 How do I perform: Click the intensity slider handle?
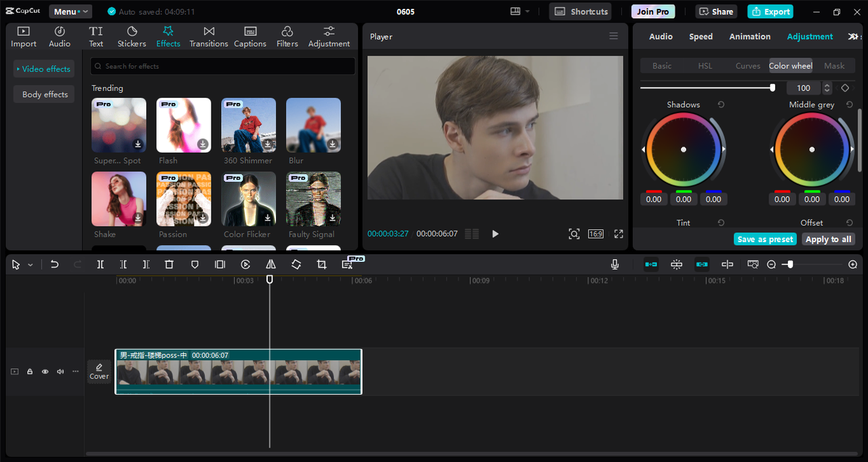[772, 88]
